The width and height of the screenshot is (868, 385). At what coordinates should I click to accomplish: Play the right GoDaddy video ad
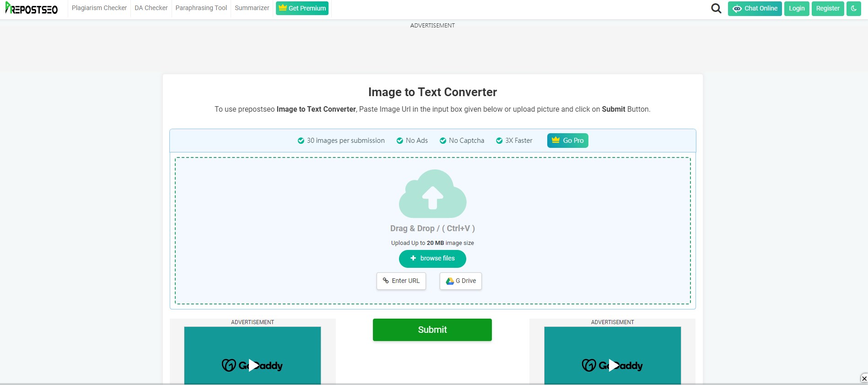click(x=613, y=365)
